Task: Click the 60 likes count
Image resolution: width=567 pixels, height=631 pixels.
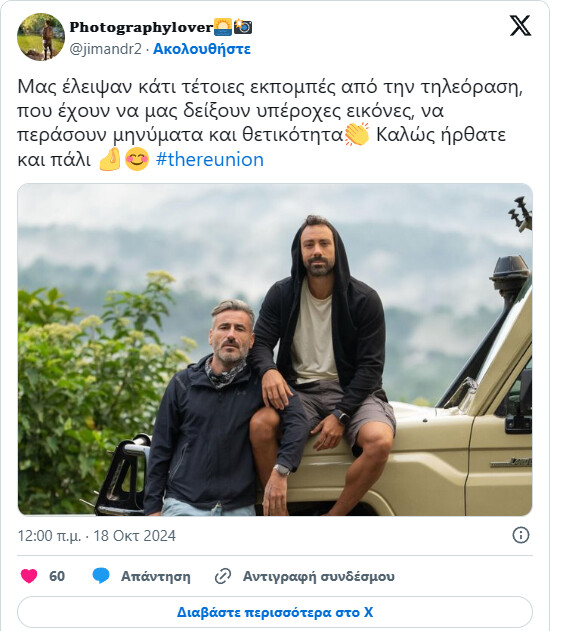Action: coord(57,576)
